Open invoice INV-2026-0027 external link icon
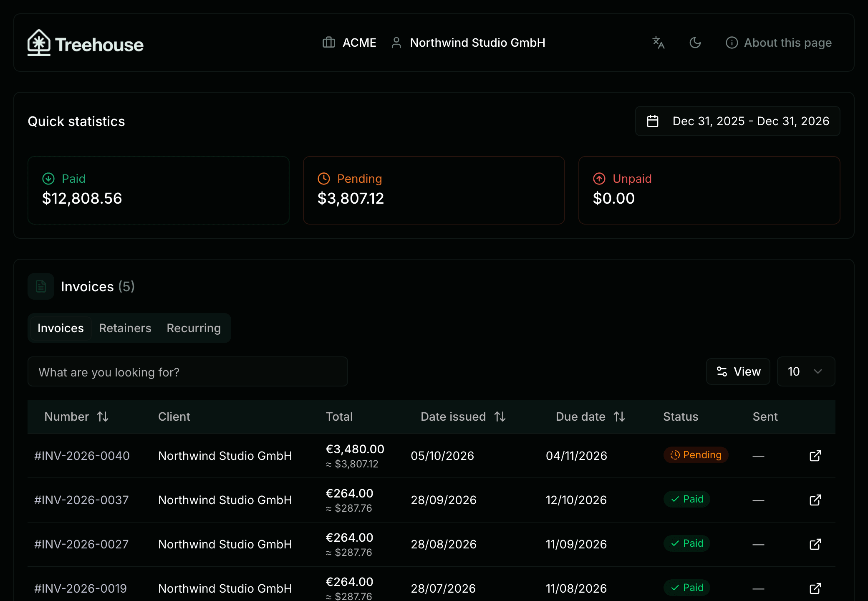 click(815, 544)
